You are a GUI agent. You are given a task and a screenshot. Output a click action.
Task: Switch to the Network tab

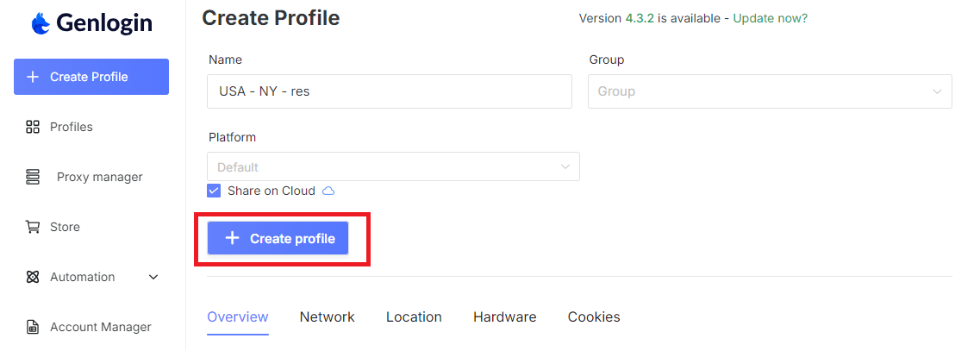pyautogui.click(x=327, y=317)
